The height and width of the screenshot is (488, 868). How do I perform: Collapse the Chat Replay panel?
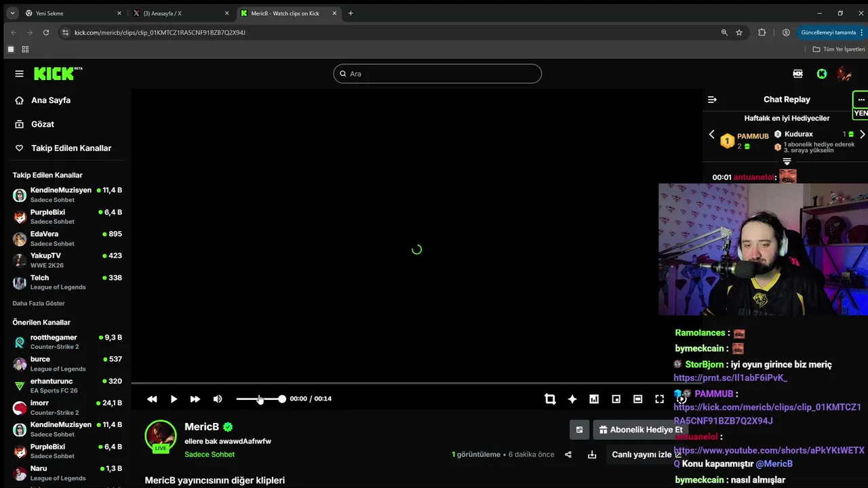coord(712,100)
